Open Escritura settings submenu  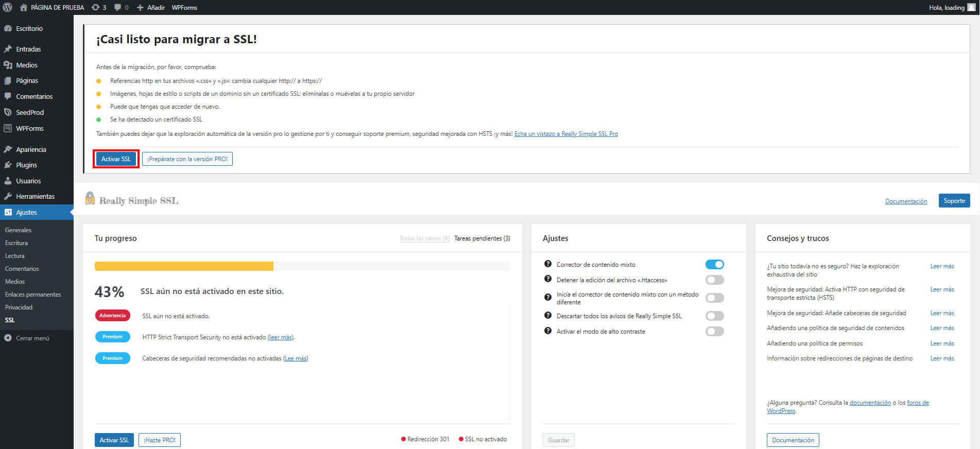coord(16,243)
